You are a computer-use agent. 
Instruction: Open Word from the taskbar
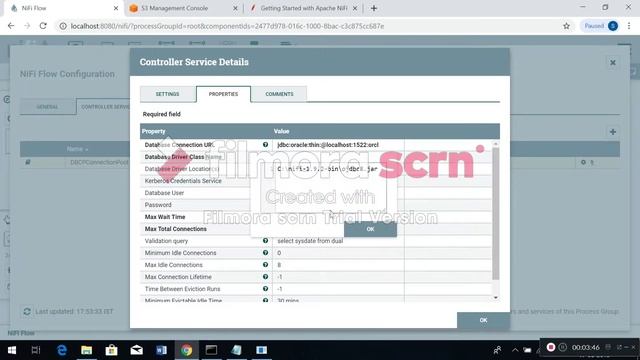click(161, 350)
